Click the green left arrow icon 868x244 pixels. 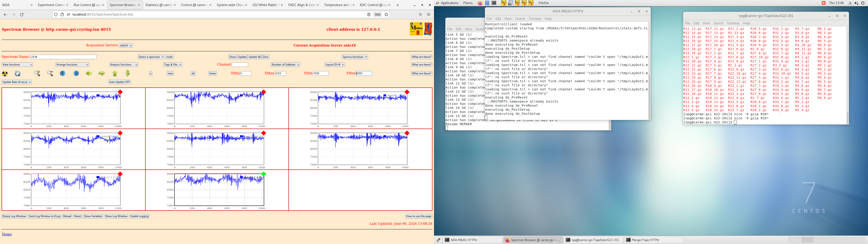pos(89,73)
